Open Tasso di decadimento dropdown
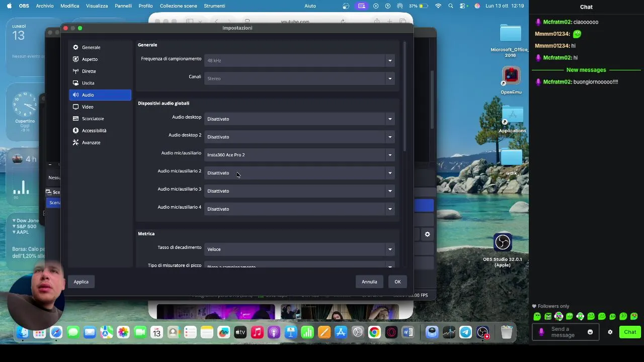 (299, 249)
